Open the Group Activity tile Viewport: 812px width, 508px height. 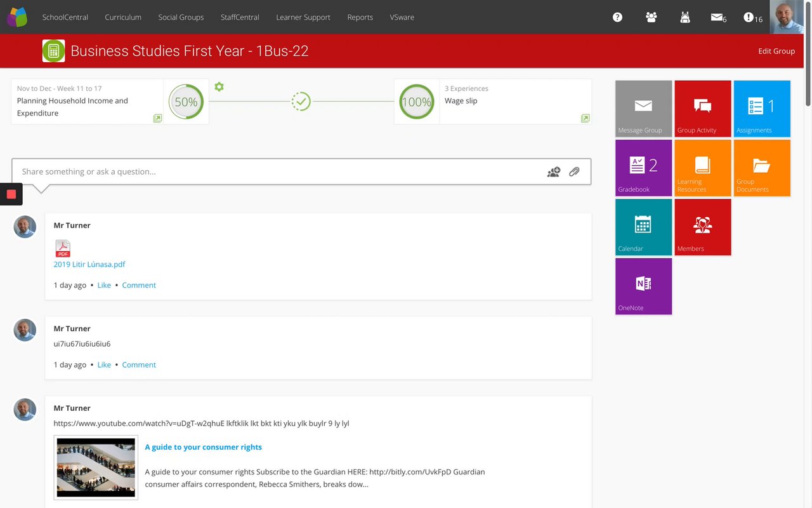pos(703,109)
